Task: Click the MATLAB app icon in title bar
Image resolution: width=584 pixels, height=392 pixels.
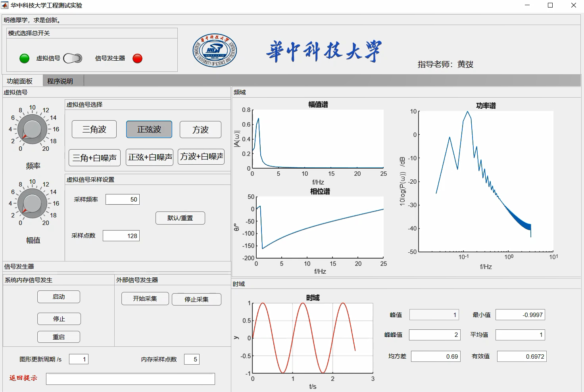Action: pyautogui.click(x=5, y=5)
